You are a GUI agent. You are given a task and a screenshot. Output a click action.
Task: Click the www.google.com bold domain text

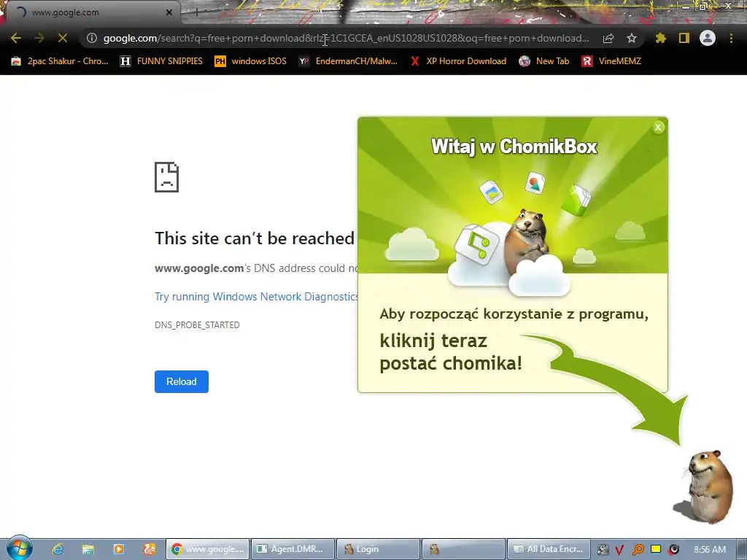pos(199,268)
